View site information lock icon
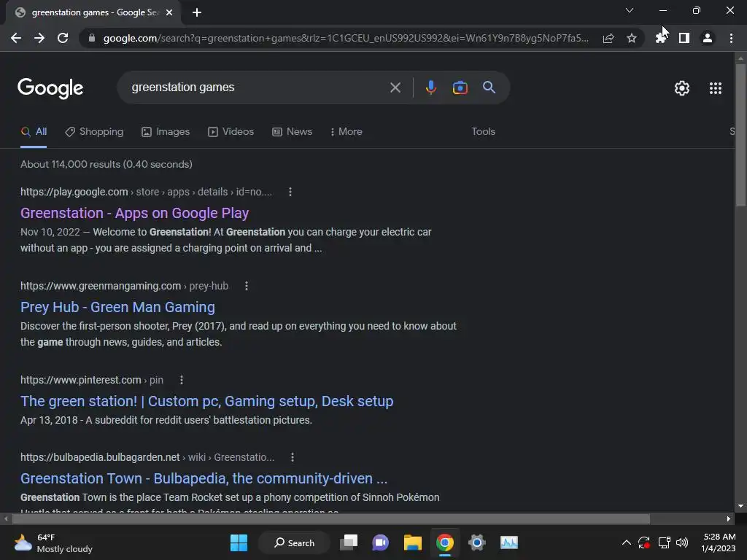747x560 pixels. [92, 38]
